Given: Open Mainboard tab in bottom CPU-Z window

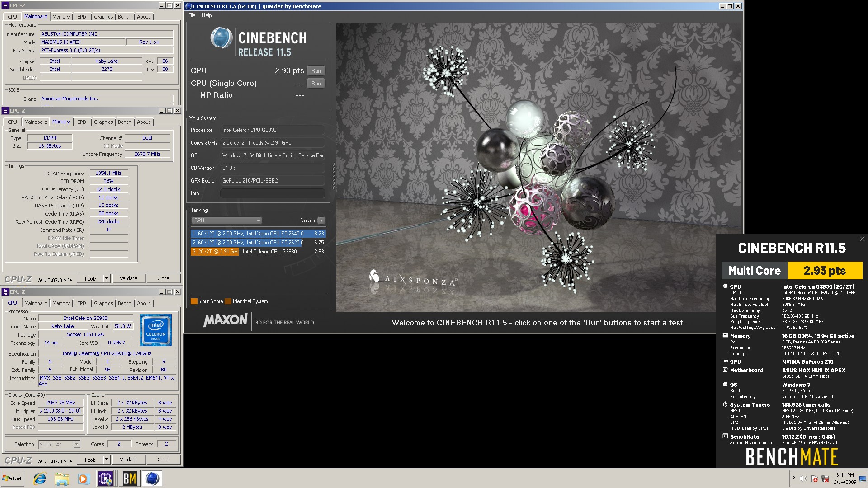Looking at the screenshot, I should coord(36,303).
